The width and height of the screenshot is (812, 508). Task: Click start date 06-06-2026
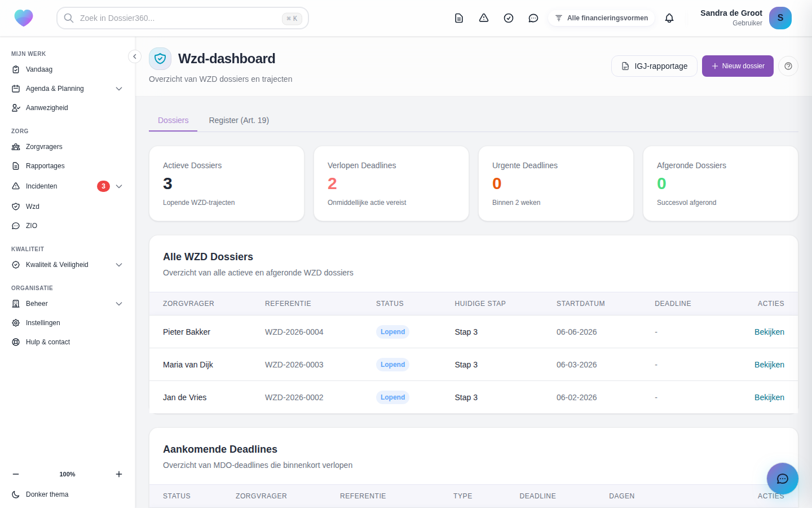point(576,332)
